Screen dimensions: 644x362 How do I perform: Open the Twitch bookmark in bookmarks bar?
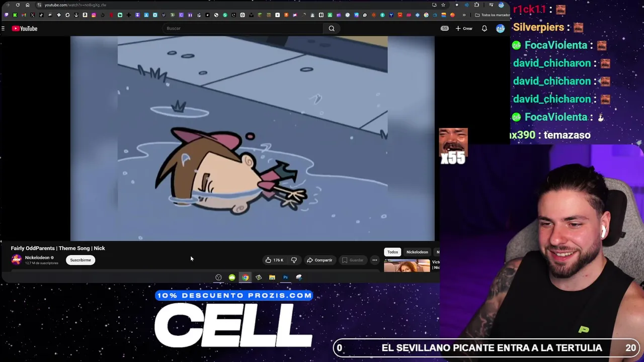7,15
